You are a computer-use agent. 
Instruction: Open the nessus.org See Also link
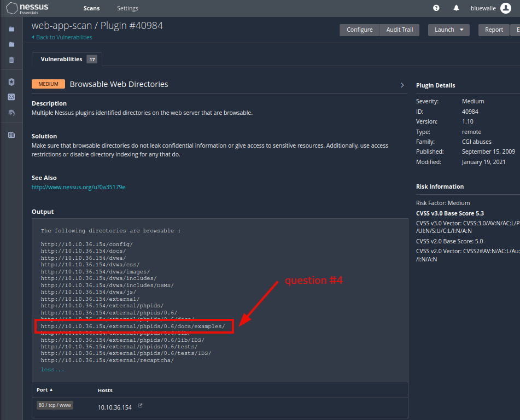78,186
